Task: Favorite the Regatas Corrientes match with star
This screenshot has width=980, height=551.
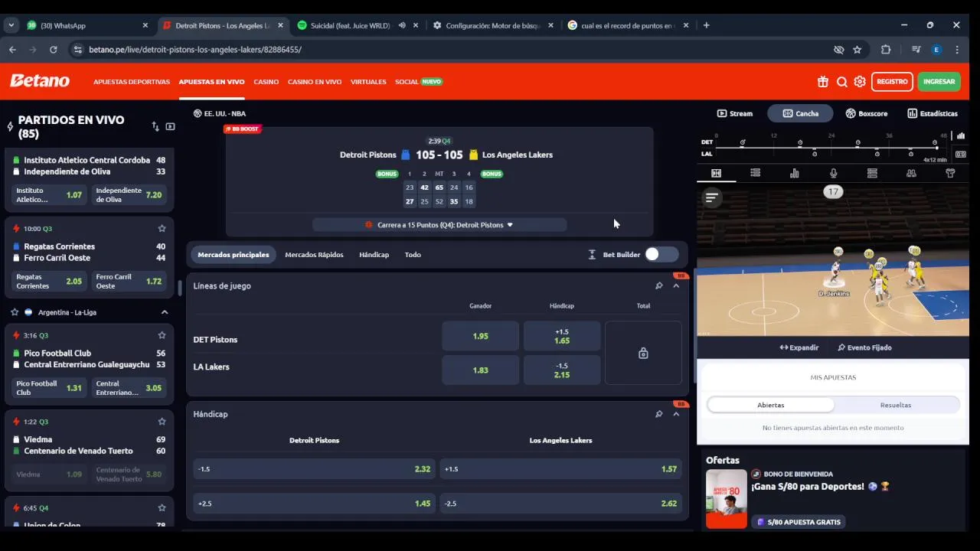Action: (162, 228)
